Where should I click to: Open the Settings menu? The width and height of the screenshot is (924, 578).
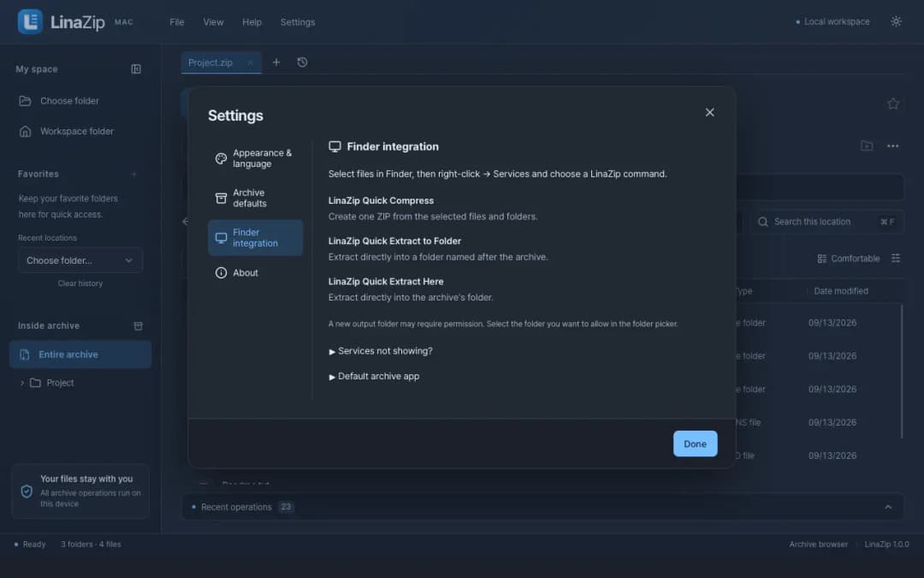pyautogui.click(x=298, y=21)
